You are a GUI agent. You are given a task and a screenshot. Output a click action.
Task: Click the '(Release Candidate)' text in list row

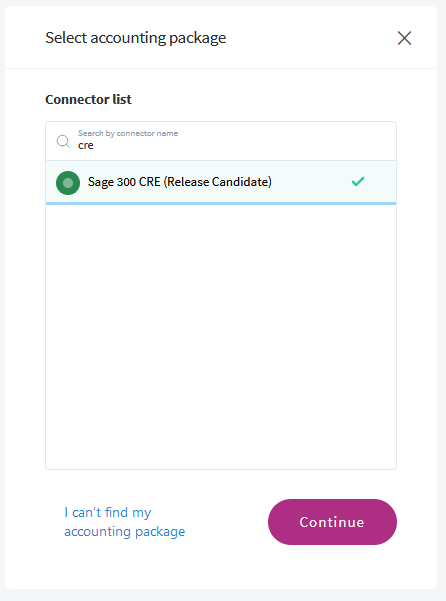(218, 182)
